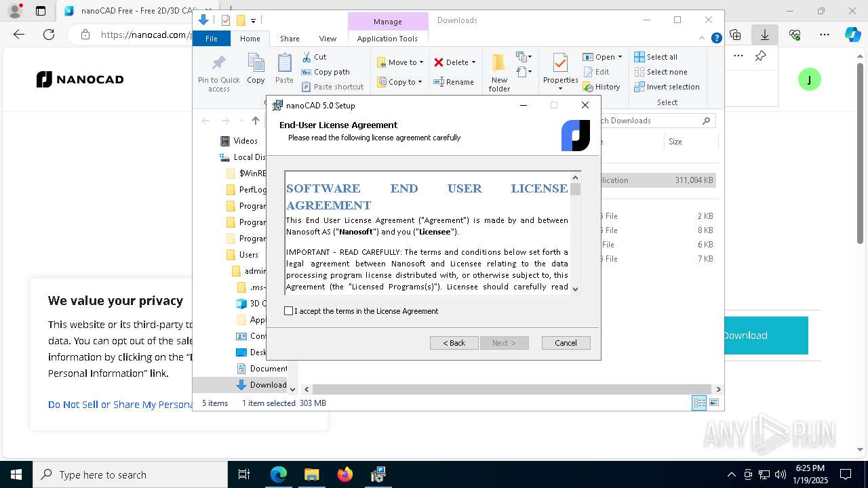The image size is (868, 488).
Task: Paste shortcut in Downloads folder
Action: pyautogui.click(x=332, y=87)
